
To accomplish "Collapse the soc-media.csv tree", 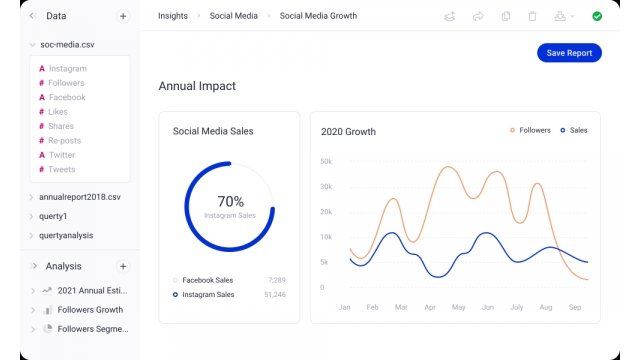I will point(32,44).
